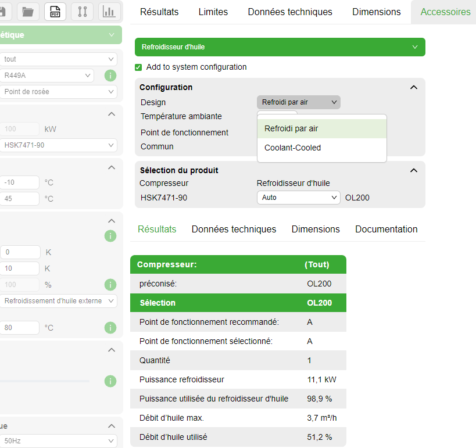The width and height of the screenshot is (476, 448).
Task: Export results as PDF
Action: (x=55, y=12)
